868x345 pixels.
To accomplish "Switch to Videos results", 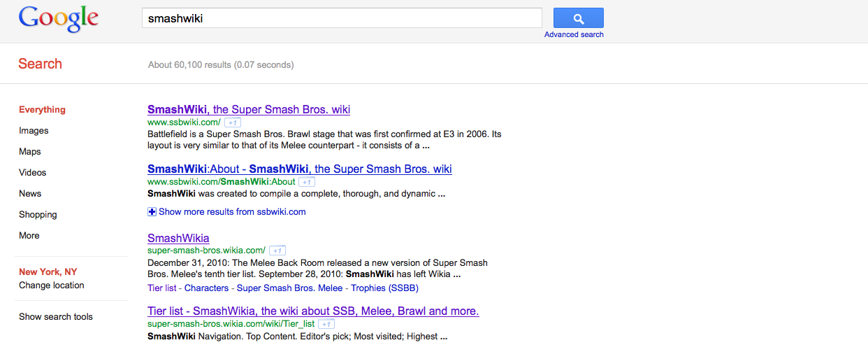I will tap(33, 173).
